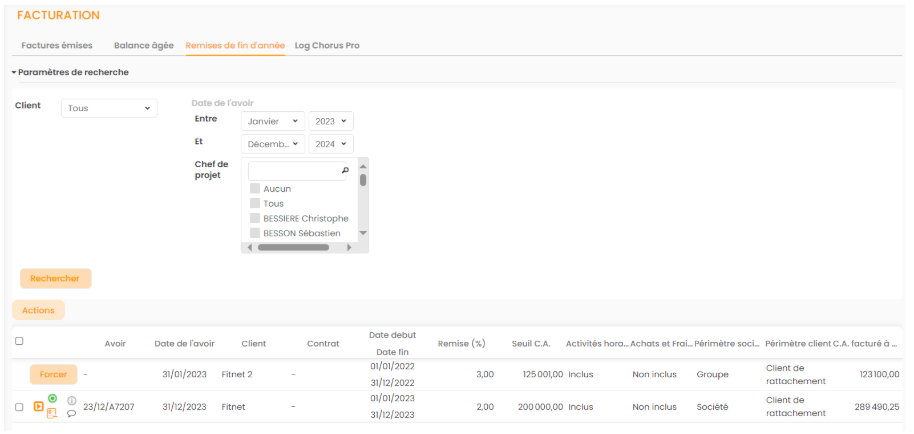Click the right arrow of horizontal list scrollbar
The width and height of the screenshot is (914, 434).
click(x=349, y=247)
